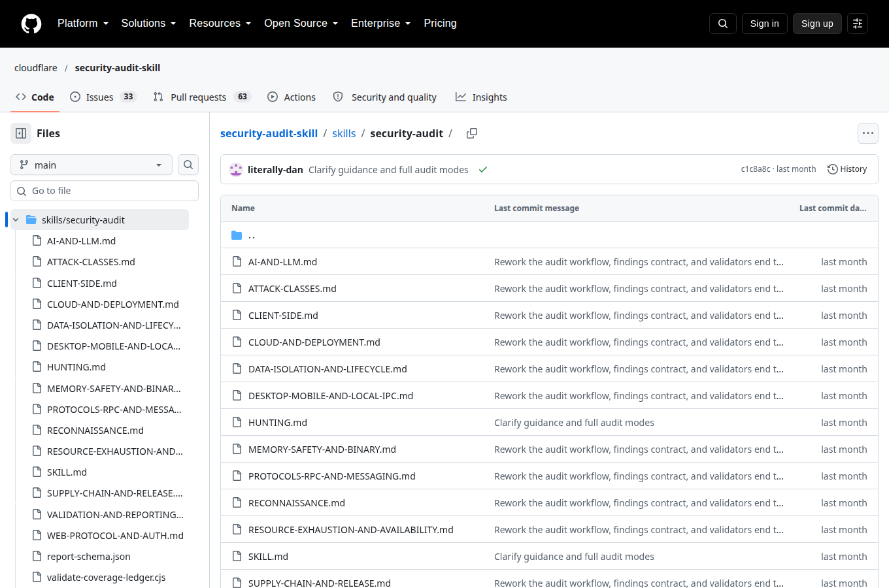Expand the Platform menu
This screenshot has height=588, width=889.
click(83, 24)
